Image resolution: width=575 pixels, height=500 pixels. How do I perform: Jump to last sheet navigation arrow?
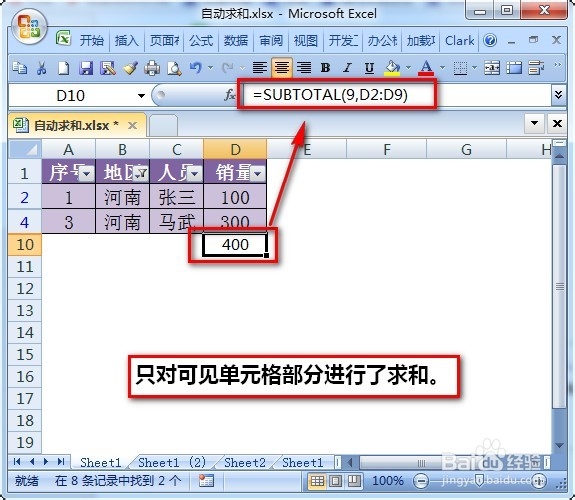click(x=61, y=462)
